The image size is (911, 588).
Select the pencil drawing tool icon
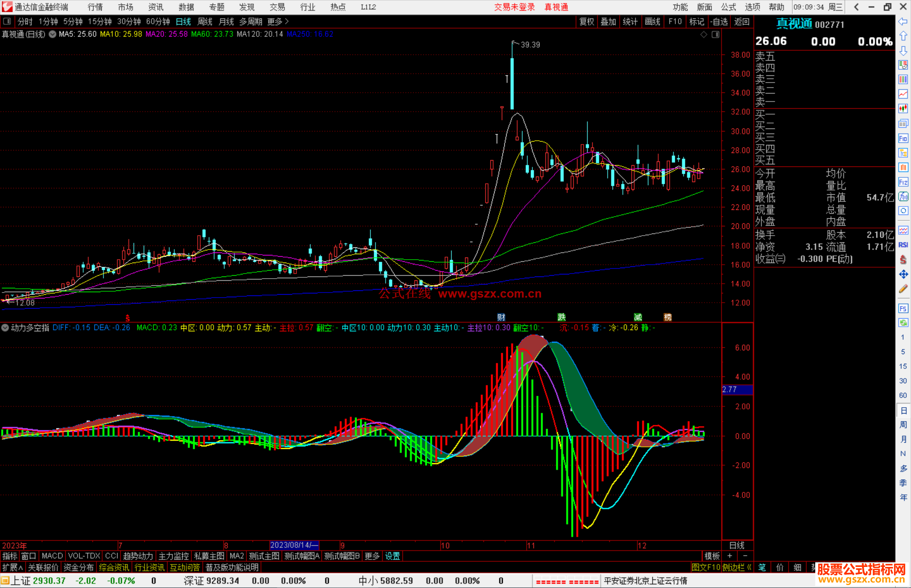(903, 289)
